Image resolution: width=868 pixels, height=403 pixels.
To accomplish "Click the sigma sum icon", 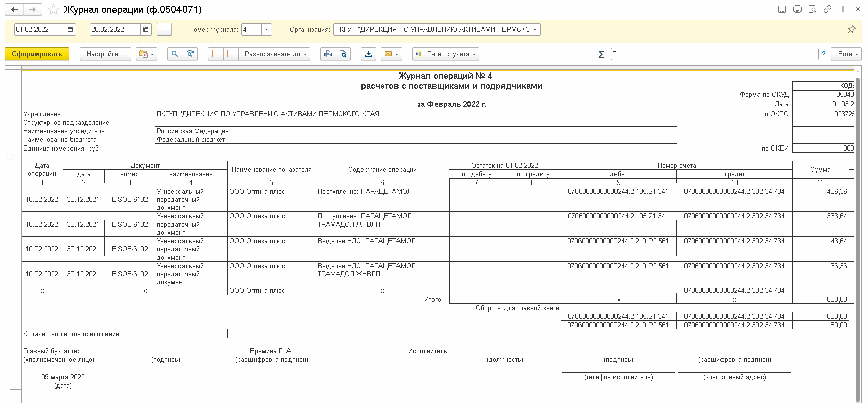I will (x=601, y=54).
